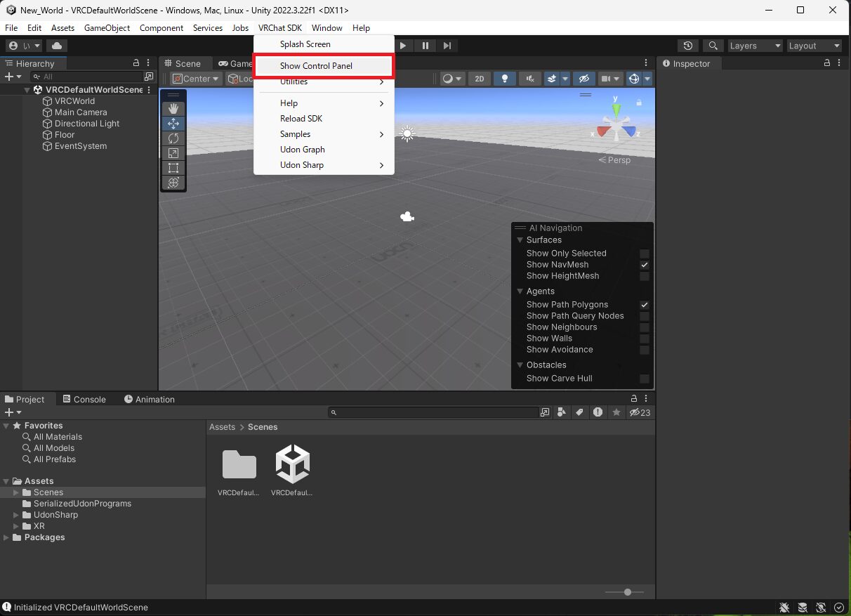Screen dimensions: 851x616
Task: Select the Move tool in the Scene overlay
Action: 173,123
